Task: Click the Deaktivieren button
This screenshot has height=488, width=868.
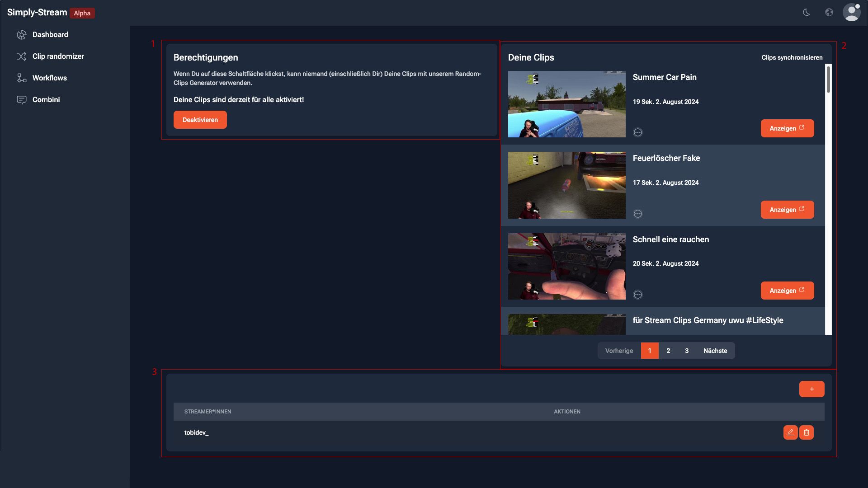Action: pyautogui.click(x=200, y=120)
